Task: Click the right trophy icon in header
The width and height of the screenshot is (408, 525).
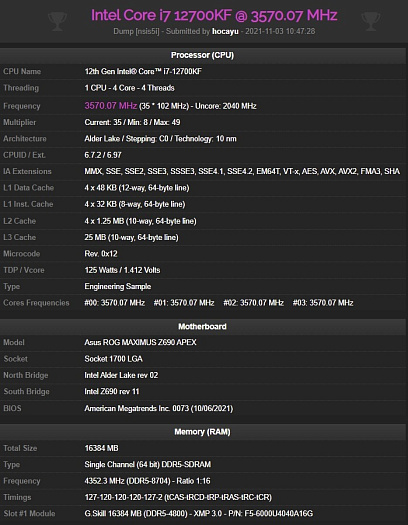Action: pos(371,21)
